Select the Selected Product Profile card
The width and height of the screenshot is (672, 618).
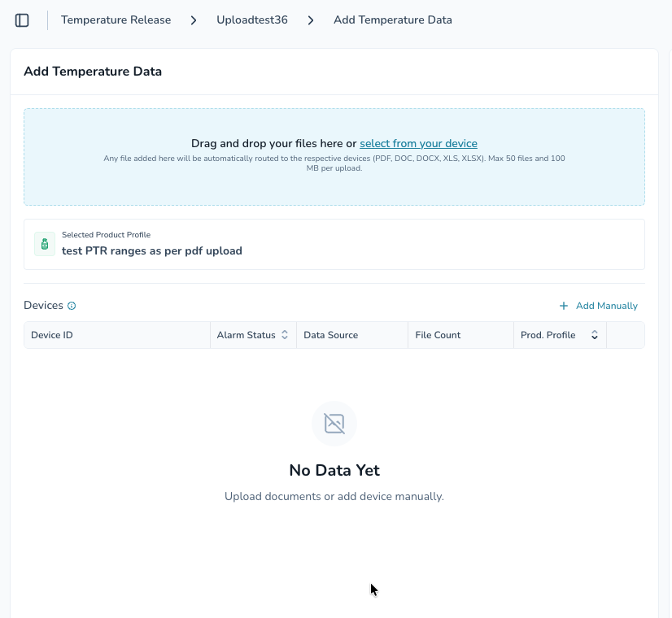[x=334, y=245]
